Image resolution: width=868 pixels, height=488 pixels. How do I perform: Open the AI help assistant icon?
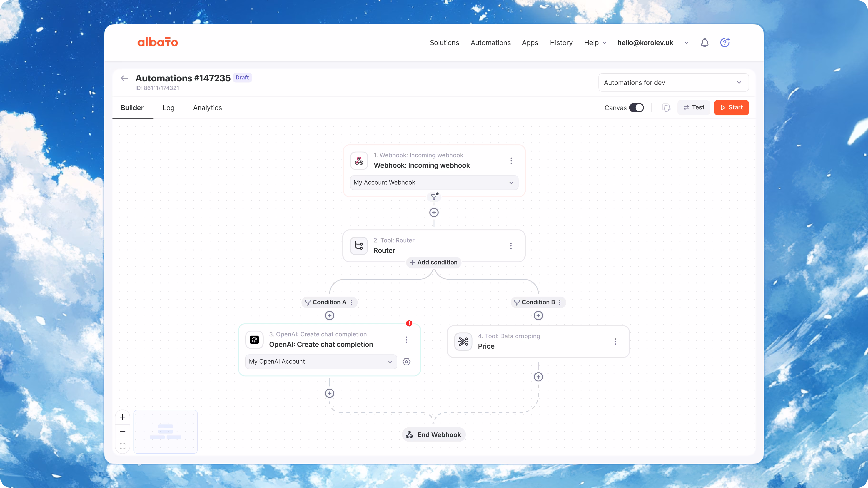[725, 42]
